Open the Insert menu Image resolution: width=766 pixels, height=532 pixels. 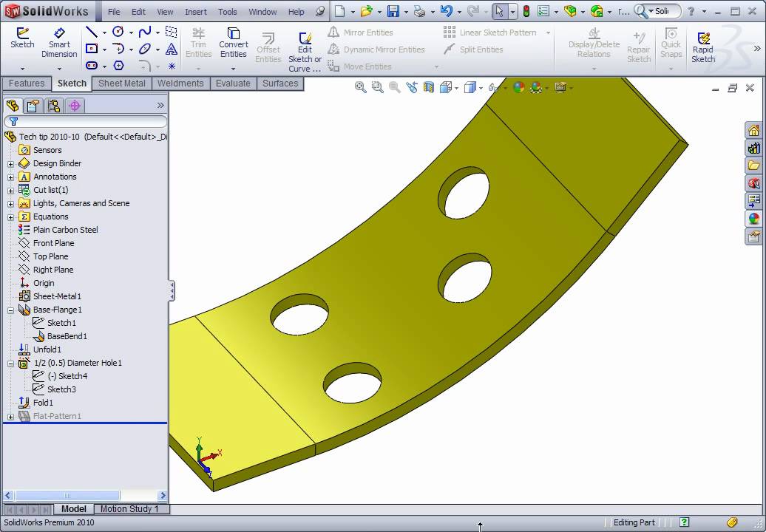(x=195, y=12)
